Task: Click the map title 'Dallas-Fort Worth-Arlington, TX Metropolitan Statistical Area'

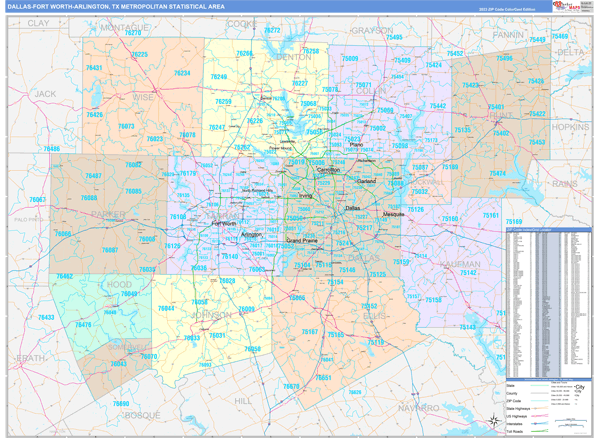Action: click(x=116, y=7)
